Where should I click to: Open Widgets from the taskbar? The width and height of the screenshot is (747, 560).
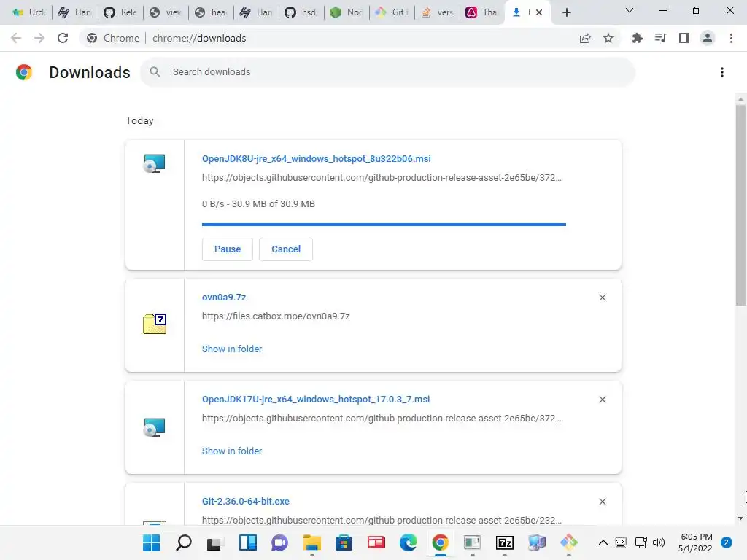[x=248, y=542]
